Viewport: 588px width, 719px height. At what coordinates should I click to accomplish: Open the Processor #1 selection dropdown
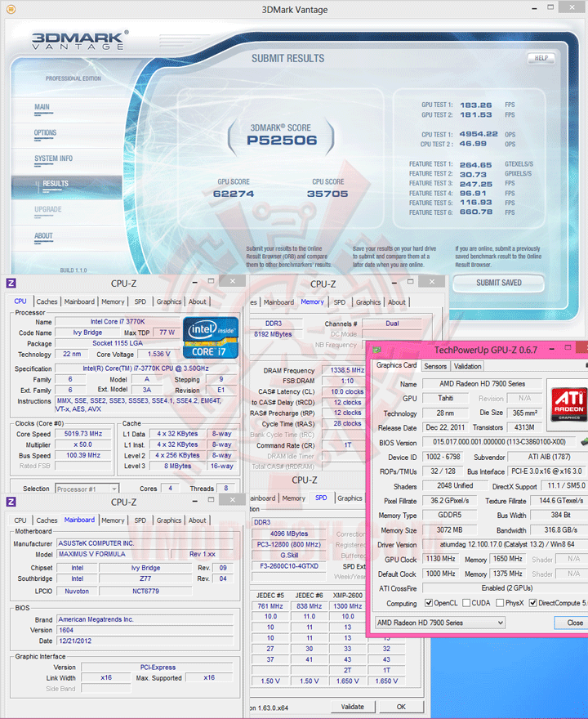coord(87,489)
